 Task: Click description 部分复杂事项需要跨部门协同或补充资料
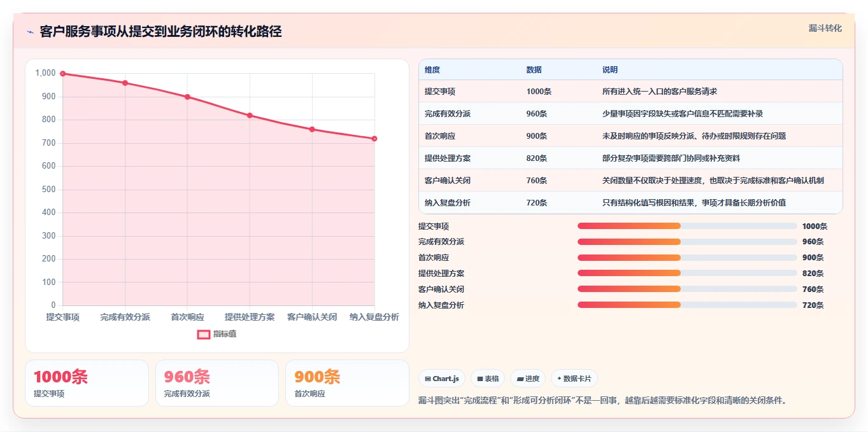pyautogui.click(x=671, y=158)
